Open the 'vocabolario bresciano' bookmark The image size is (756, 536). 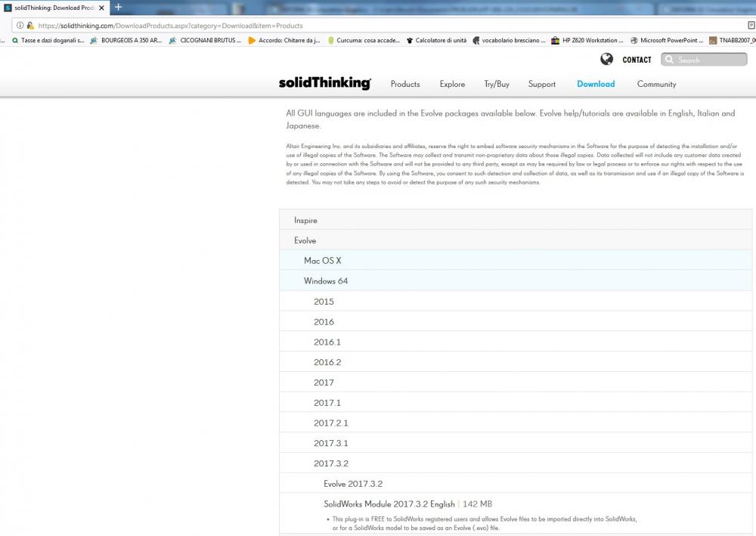509,41
